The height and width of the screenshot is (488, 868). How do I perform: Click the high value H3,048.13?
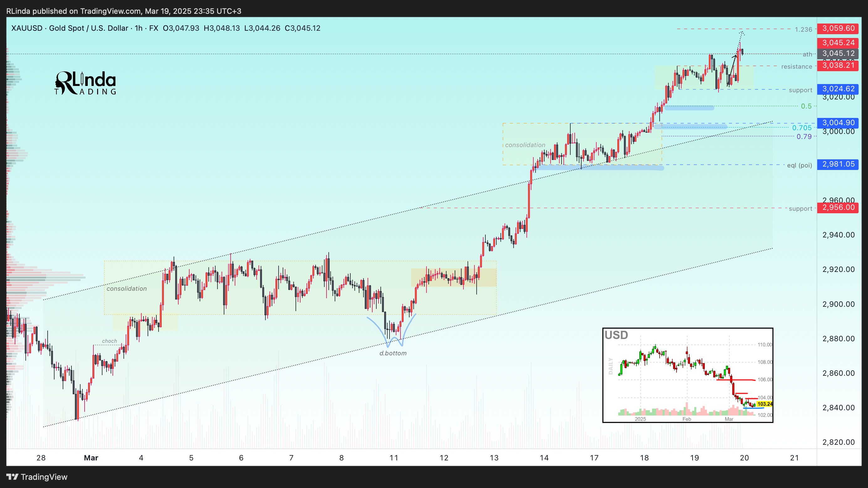click(x=222, y=28)
